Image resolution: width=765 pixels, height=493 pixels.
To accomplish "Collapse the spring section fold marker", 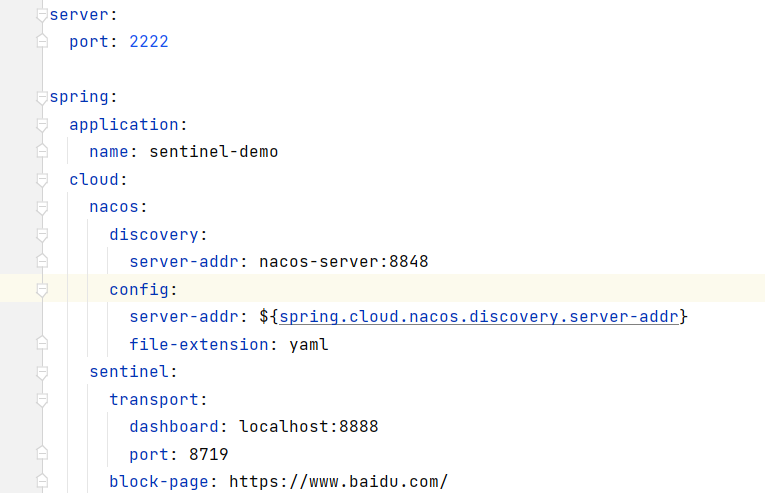I will 41,97.
